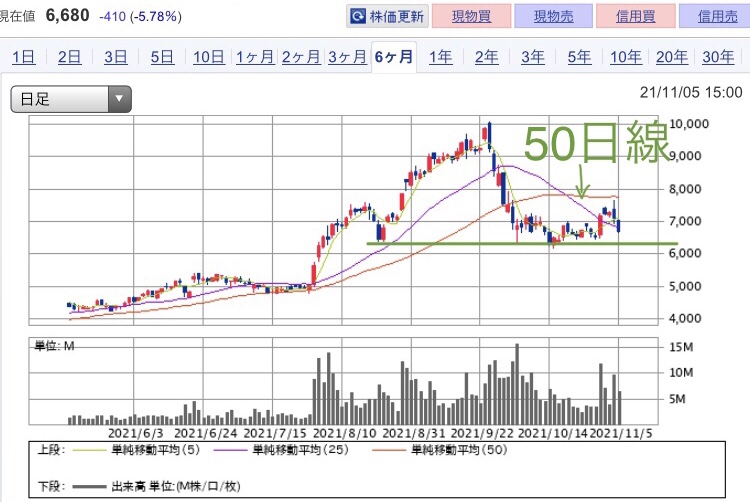Click the 日足 dropdown arrow

point(120,99)
